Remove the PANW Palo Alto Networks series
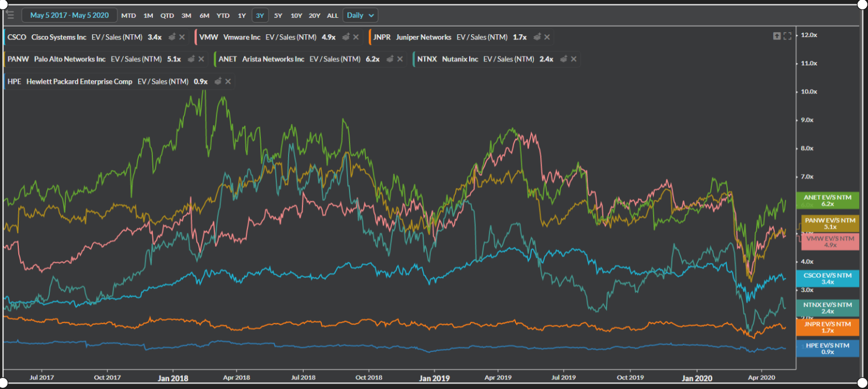Screen dimensions: 868x389 coord(202,59)
